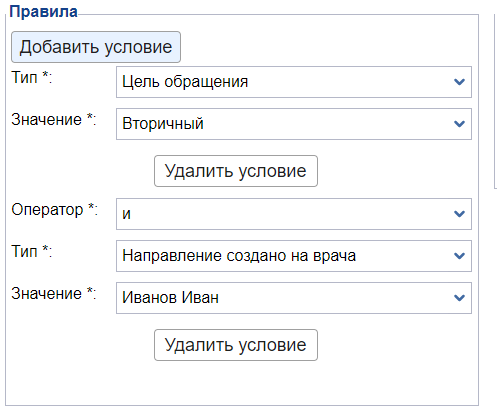Click the second 'Значение *:' label
This screenshot has width=497, height=416.
(x=54, y=293)
